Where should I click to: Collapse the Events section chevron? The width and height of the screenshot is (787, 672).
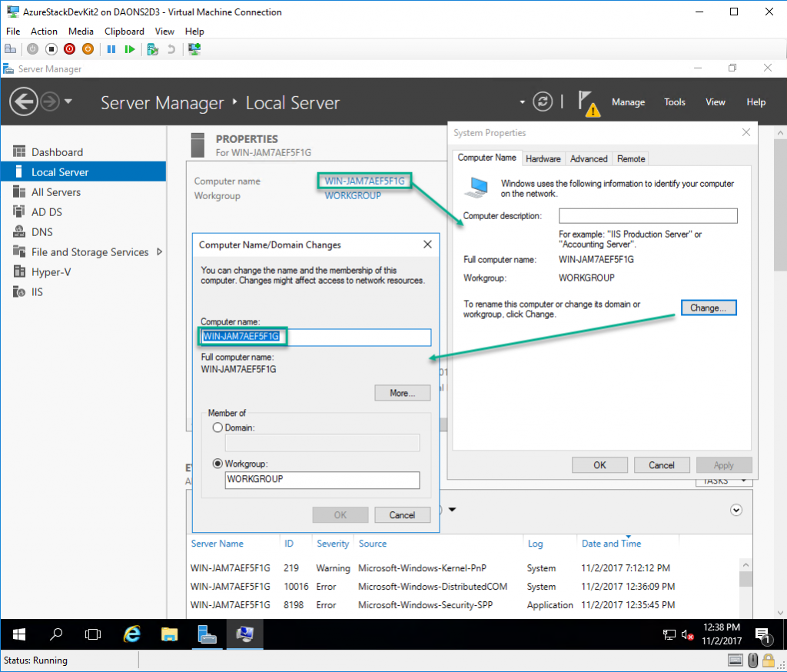point(736,510)
